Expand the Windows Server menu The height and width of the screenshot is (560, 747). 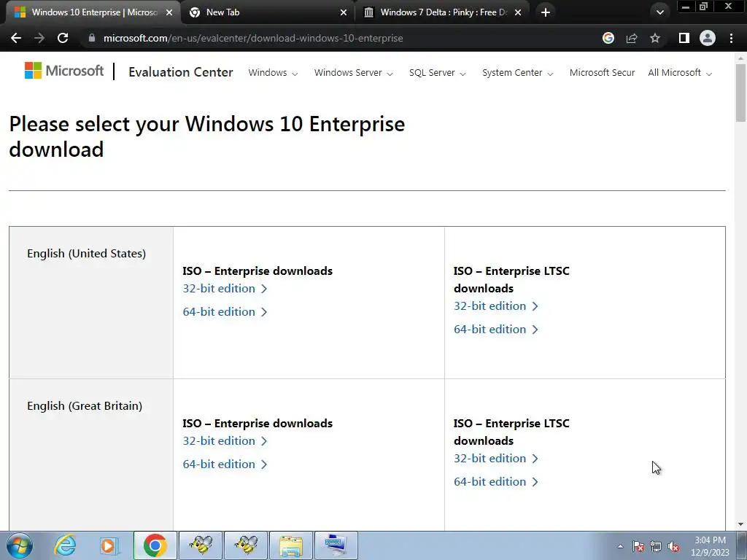pos(354,73)
